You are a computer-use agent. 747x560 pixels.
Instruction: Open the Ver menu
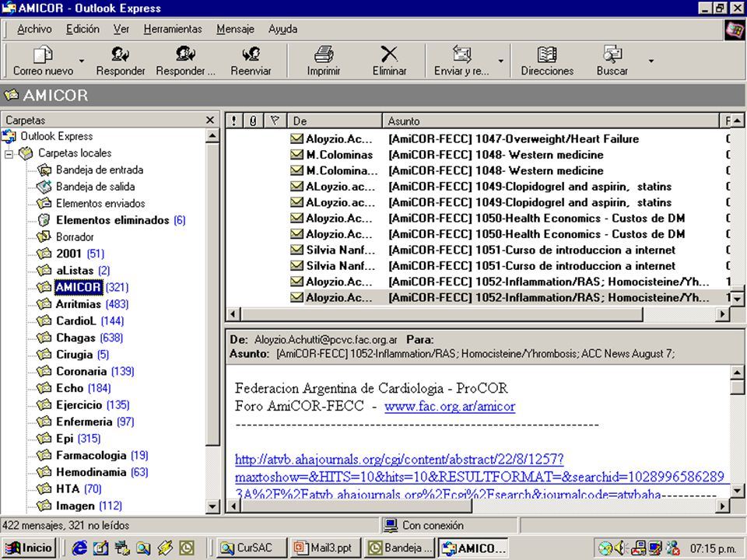click(x=121, y=29)
